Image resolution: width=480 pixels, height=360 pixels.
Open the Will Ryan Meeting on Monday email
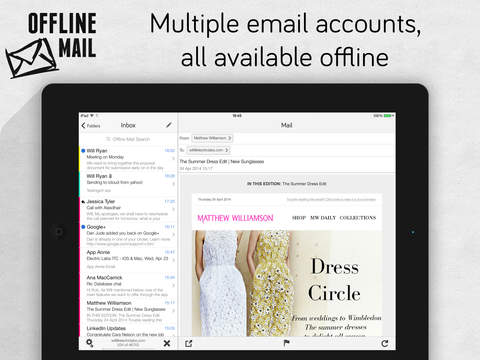128,159
